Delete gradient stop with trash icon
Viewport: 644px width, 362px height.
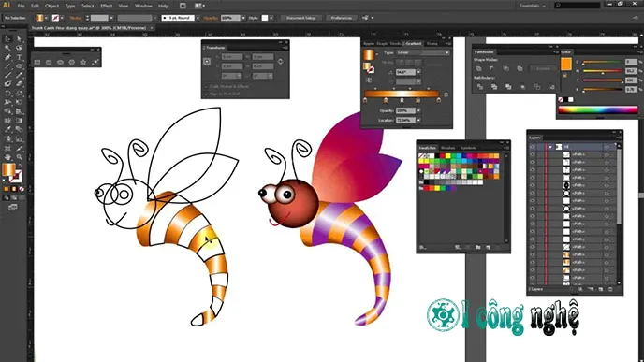click(x=446, y=94)
